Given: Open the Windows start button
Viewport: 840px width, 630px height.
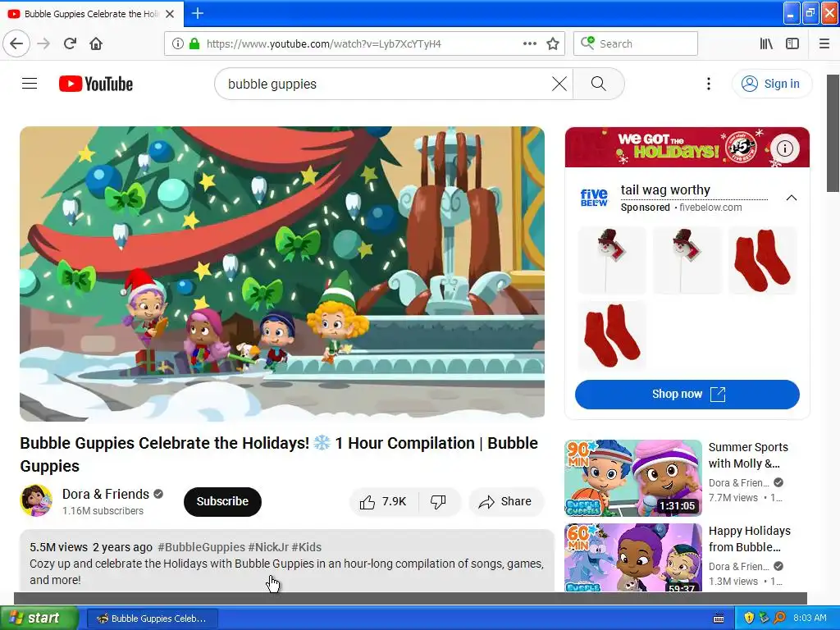Looking at the screenshot, I should (x=39, y=619).
